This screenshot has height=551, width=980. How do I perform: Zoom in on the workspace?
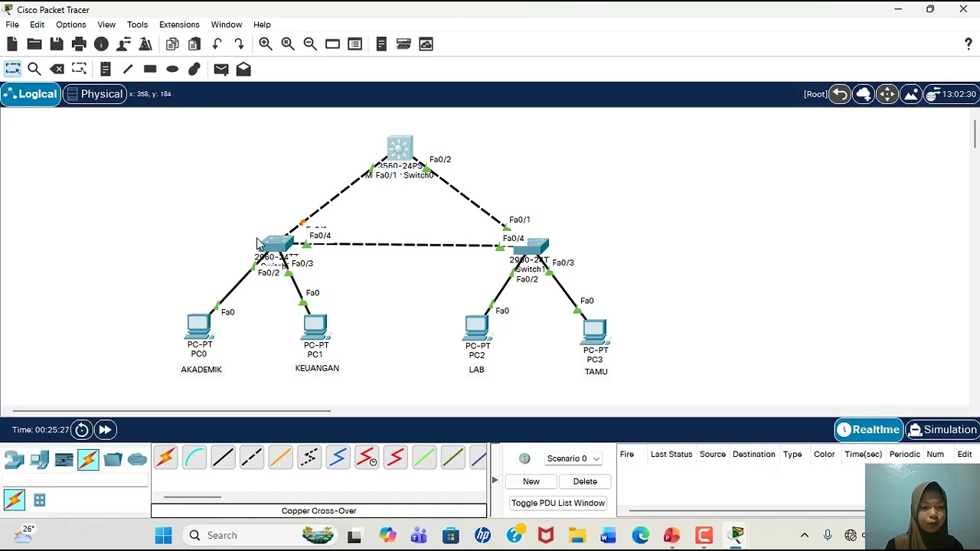point(266,44)
